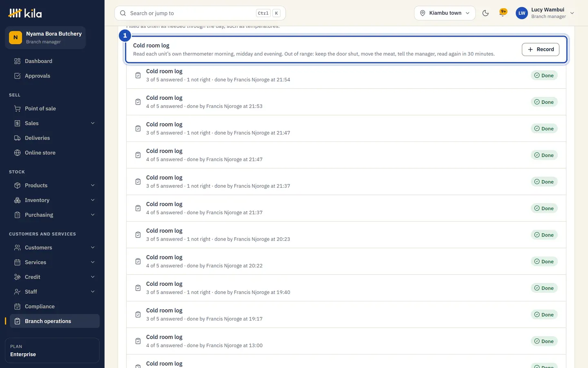Open the Compliance menu item

[x=55, y=306]
